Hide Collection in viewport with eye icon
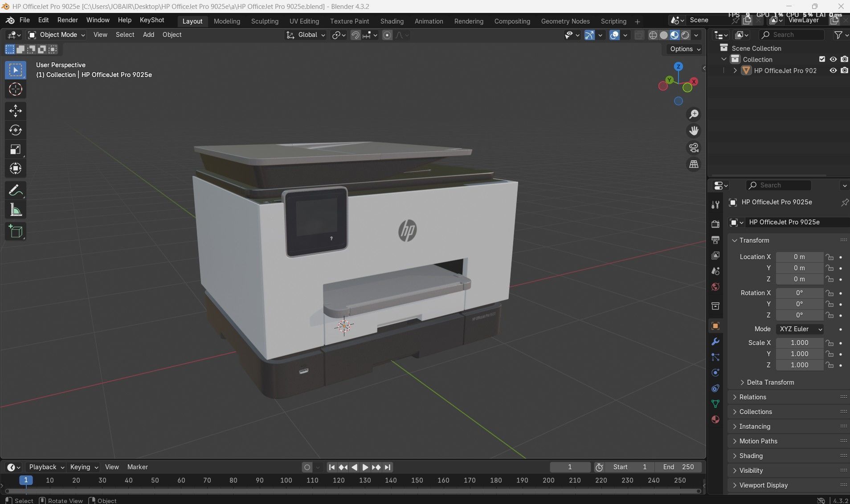Screen dimensions: 850x504 [x=833, y=59]
